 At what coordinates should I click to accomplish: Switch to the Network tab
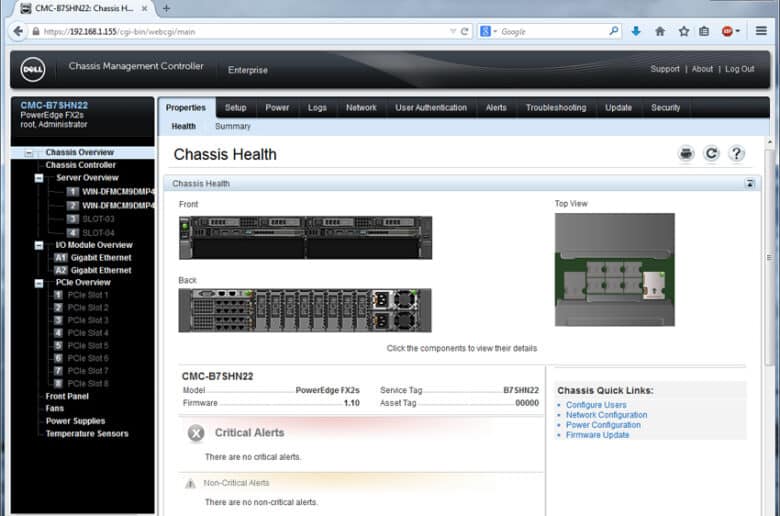pyautogui.click(x=361, y=107)
